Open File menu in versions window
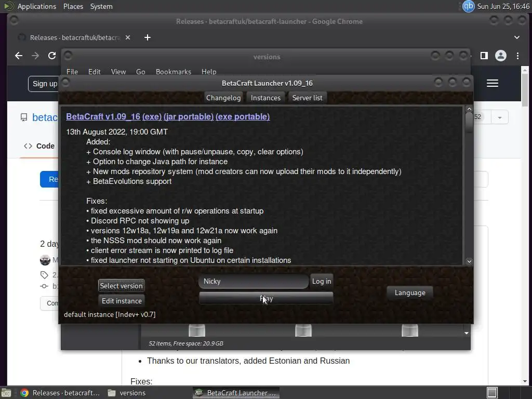532x399 pixels. 72,72
